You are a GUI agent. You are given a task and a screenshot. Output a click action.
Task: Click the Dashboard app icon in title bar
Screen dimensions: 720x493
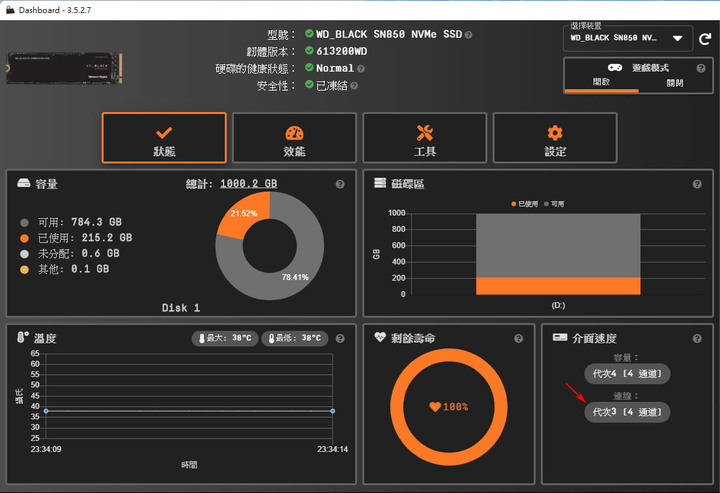10,10
